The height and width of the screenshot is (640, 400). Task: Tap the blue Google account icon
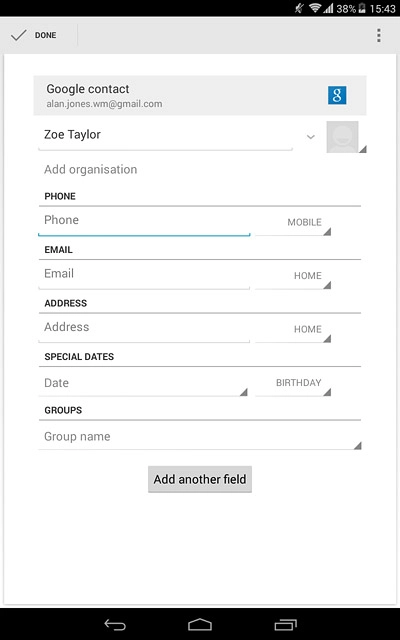337,95
